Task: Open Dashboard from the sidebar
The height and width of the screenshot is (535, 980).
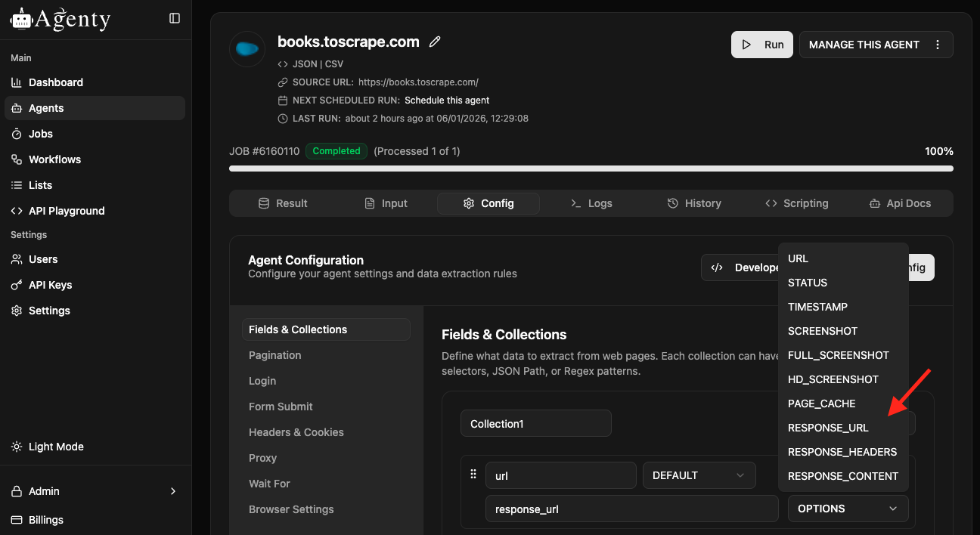Action: [55, 82]
